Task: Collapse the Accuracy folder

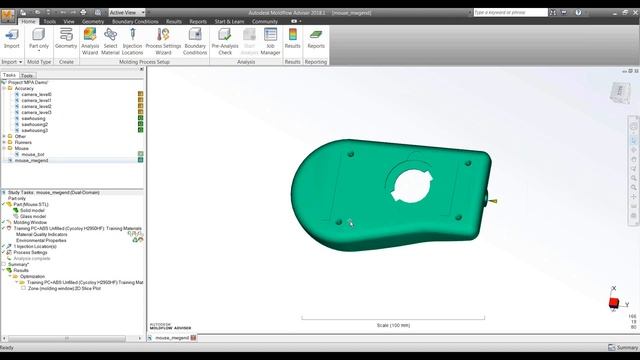Action: coord(4,88)
